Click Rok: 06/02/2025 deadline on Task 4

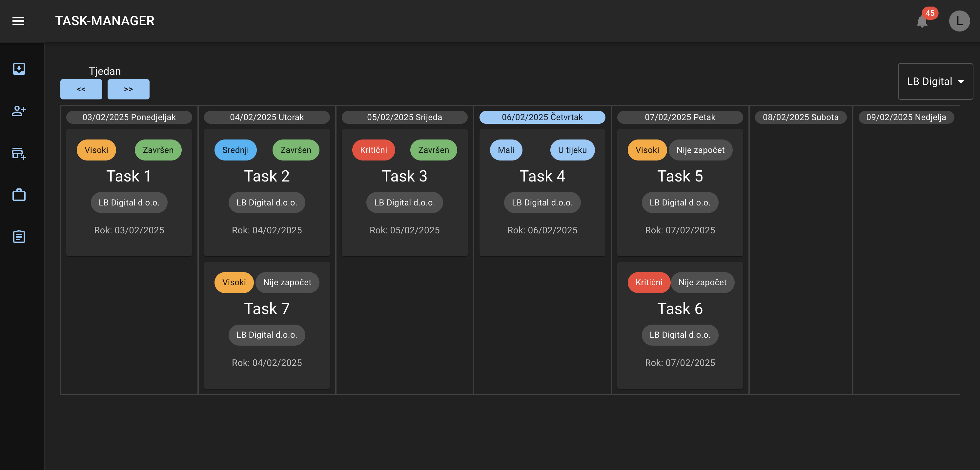coord(542,230)
